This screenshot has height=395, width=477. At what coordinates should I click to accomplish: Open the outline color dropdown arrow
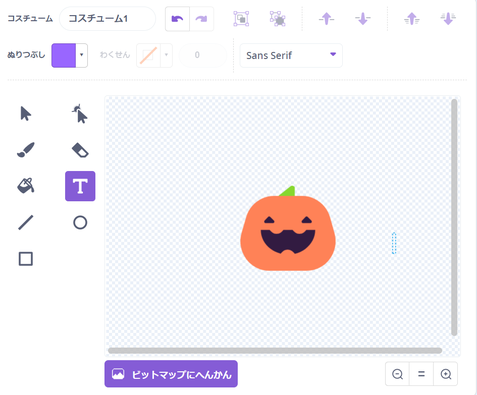tap(166, 55)
